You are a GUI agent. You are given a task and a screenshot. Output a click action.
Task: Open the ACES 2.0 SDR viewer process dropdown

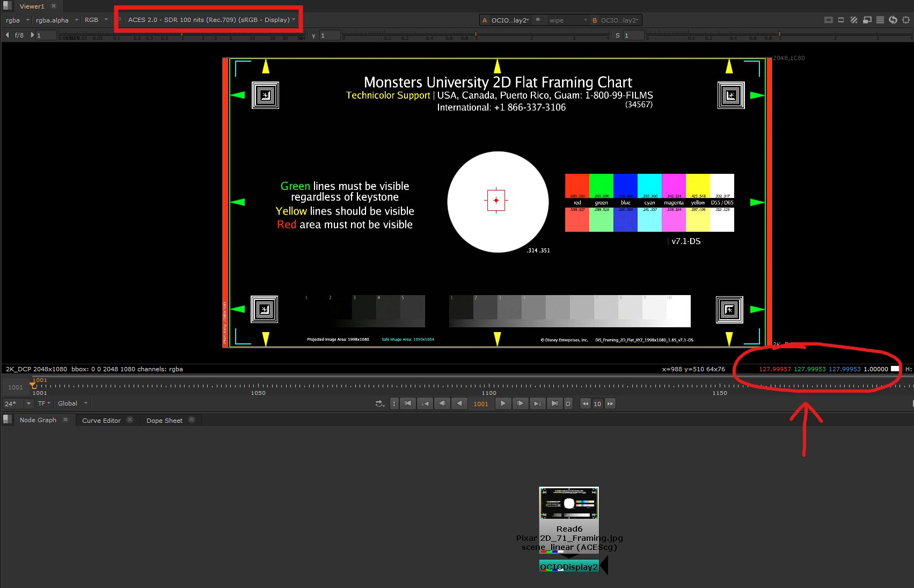(211, 20)
